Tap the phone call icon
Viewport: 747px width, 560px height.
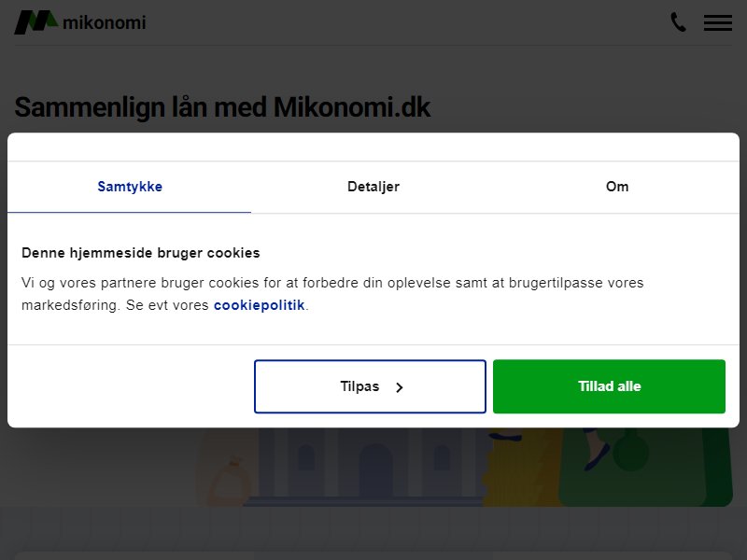pyautogui.click(x=679, y=21)
